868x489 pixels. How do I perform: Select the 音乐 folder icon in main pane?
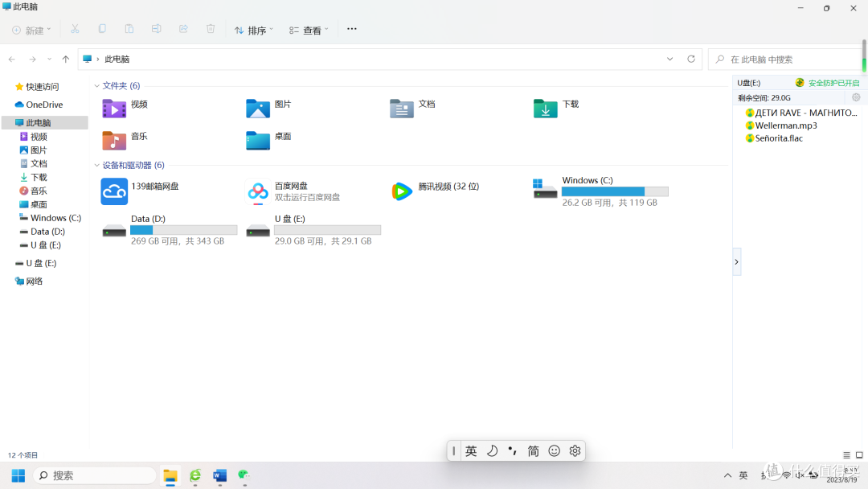click(114, 141)
